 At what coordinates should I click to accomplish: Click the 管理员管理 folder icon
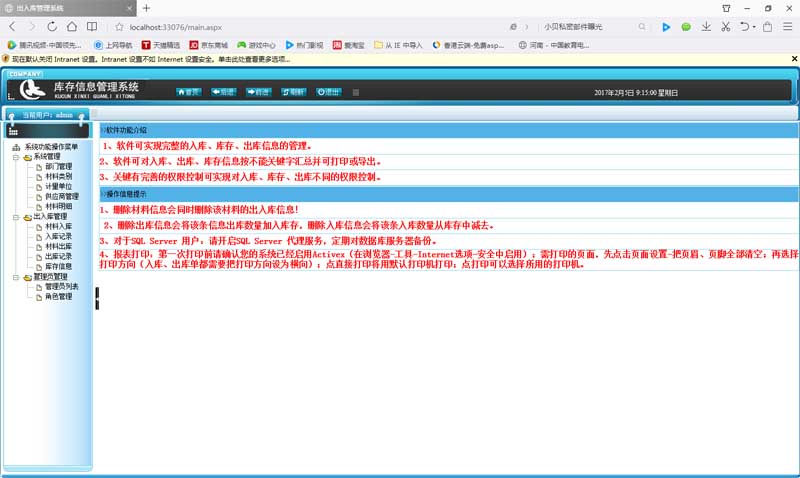(28, 278)
